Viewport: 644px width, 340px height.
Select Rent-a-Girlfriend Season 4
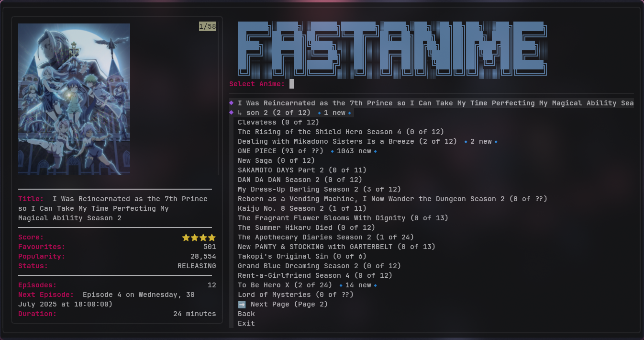(x=315, y=276)
